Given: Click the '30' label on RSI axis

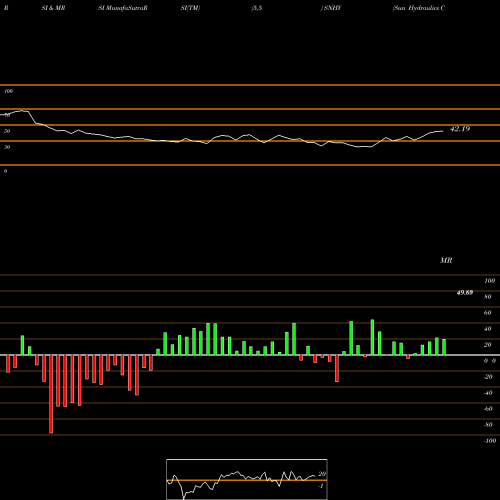Looking at the screenshot, I should 7,147.
